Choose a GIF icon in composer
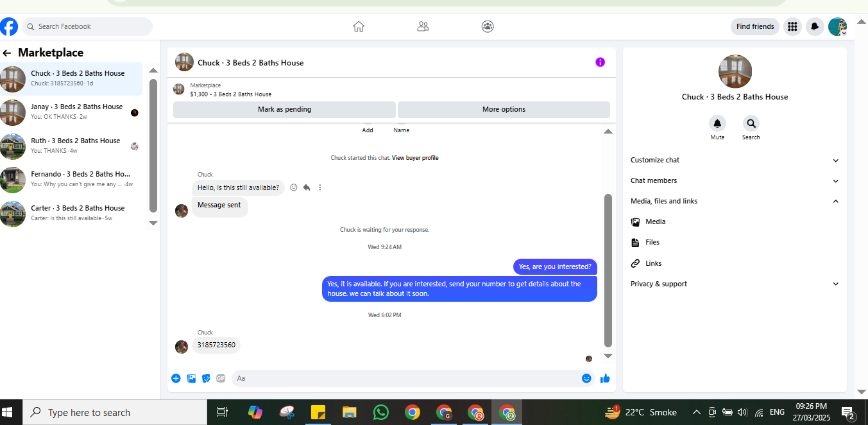868x425 pixels. (221, 378)
